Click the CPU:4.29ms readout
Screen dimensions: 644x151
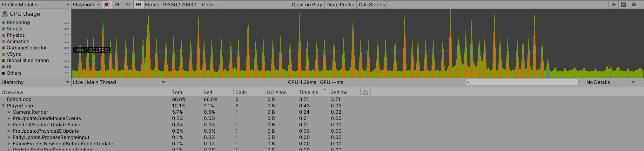[302, 82]
